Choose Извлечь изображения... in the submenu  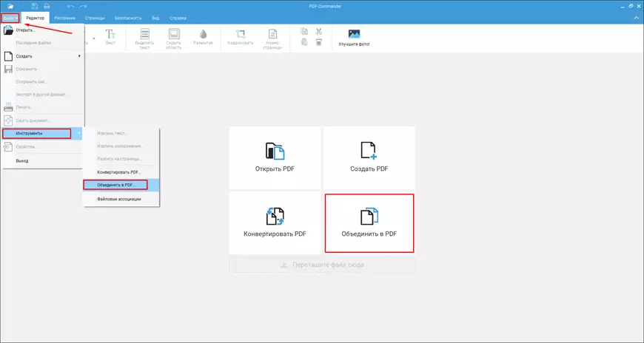[121, 146]
